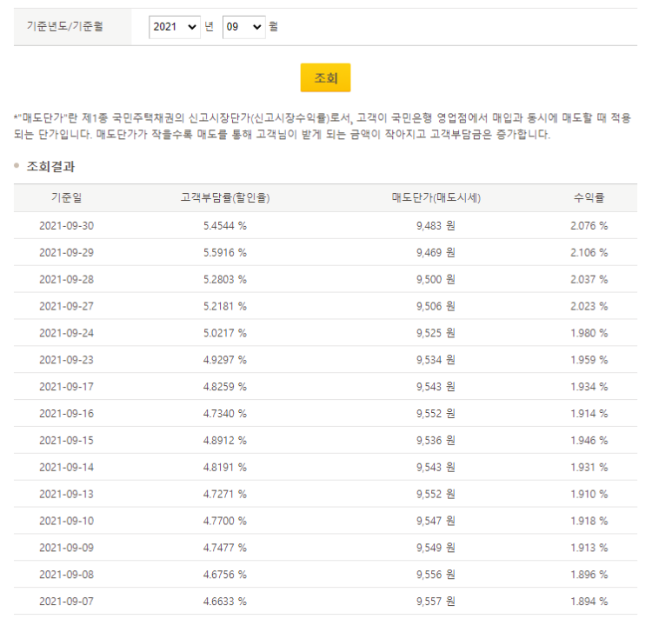Viewport: 672px width, 619px height.
Task: Click yield value 2.076 %
Action: click(589, 226)
